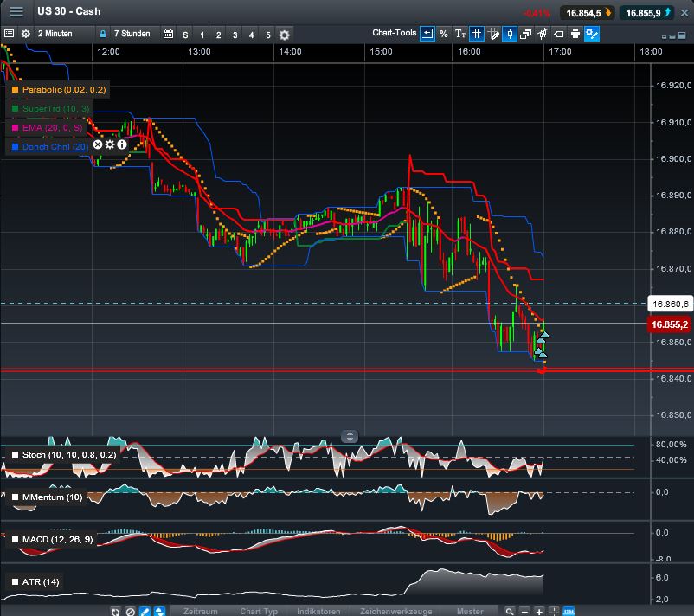The image size is (694, 616).
Task: Open Donch Chnl indicator settings gear
Action: click(110, 144)
